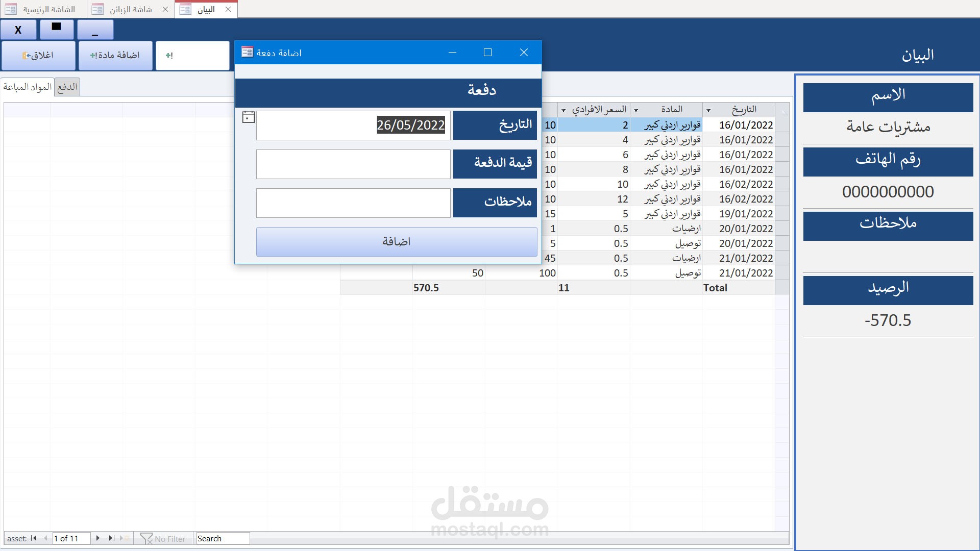Go to first record in navigator
The height and width of the screenshot is (551, 980).
click(34, 538)
